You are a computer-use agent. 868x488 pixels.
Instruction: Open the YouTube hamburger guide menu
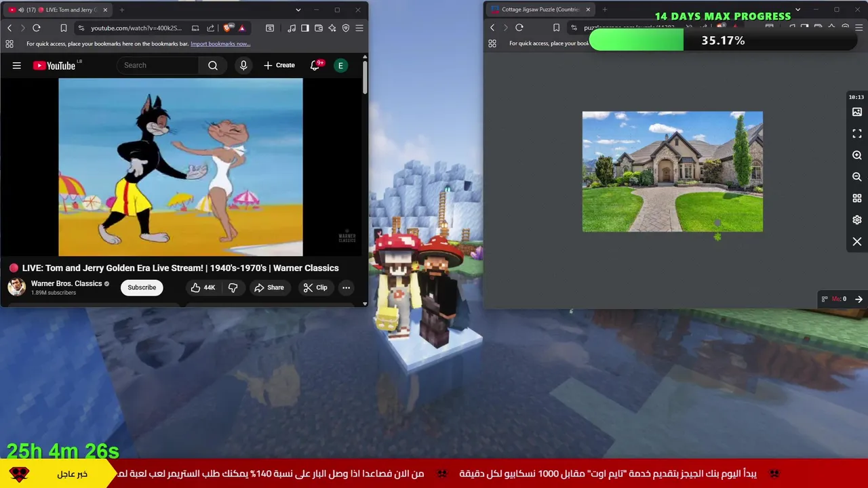point(17,66)
